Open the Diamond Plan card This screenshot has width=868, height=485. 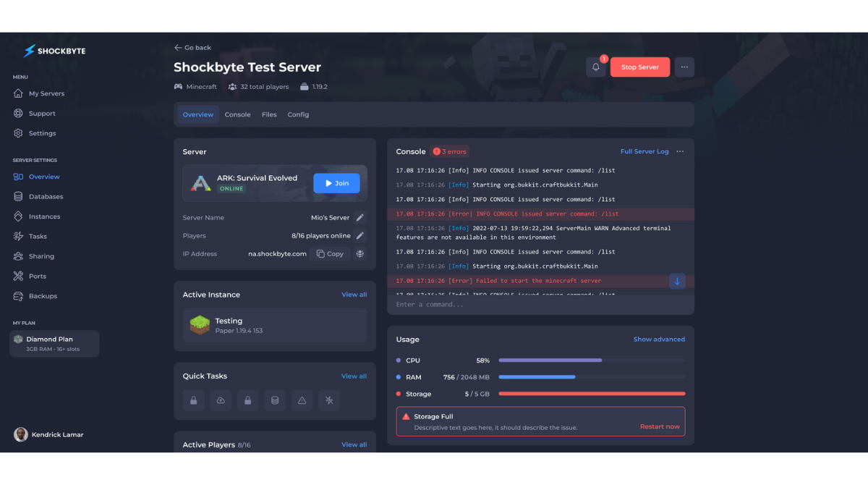(x=54, y=344)
